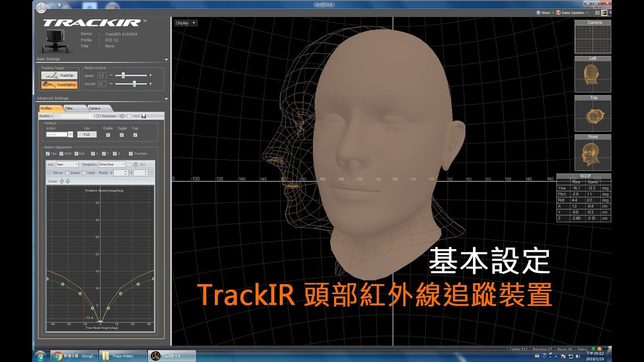Expand the News dropdown arrow
The image size is (644, 362).
(x=552, y=13)
